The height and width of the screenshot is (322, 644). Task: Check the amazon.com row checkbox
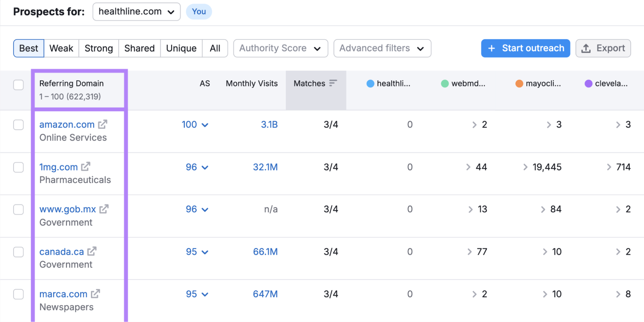(18, 125)
